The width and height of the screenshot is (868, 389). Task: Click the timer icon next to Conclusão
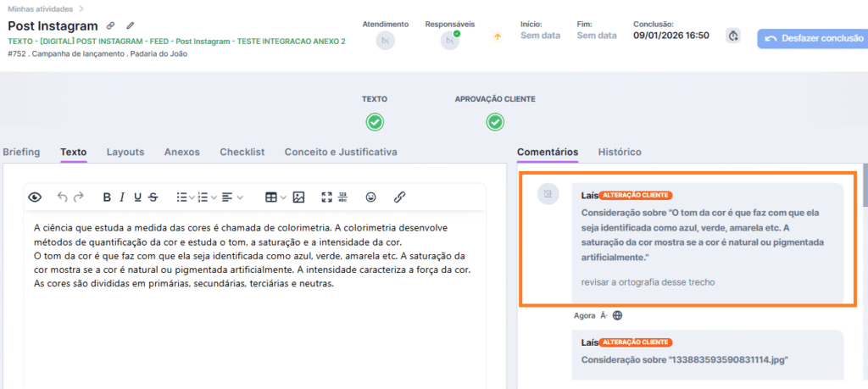click(733, 36)
